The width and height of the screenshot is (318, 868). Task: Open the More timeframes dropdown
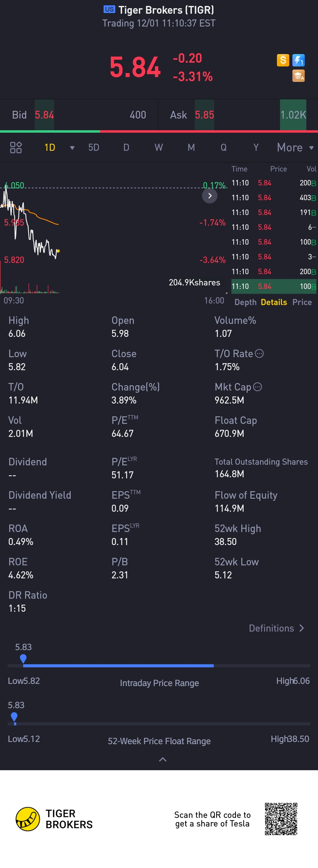(295, 148)
